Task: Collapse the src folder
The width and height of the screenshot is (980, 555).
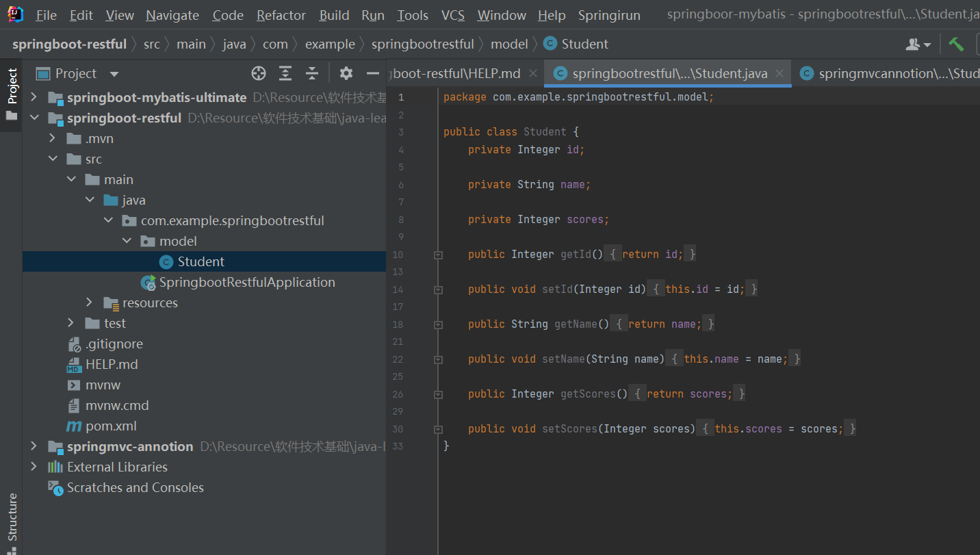Action: (x=53, y=159)
